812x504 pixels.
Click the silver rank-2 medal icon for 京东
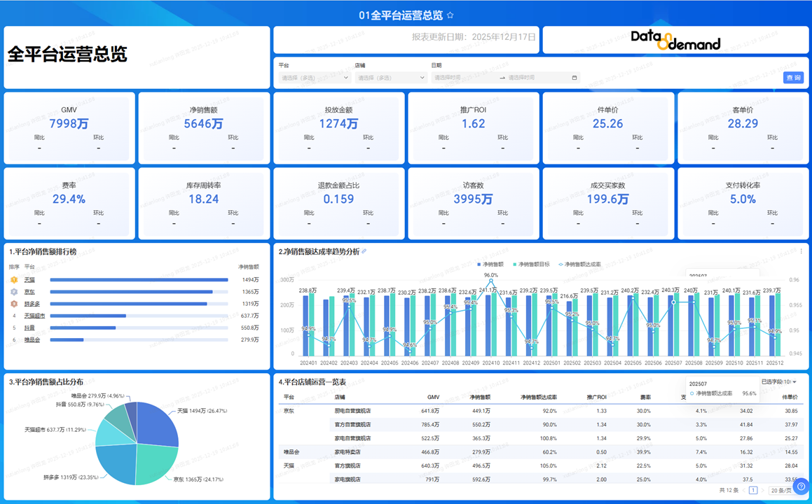(13, 292)
